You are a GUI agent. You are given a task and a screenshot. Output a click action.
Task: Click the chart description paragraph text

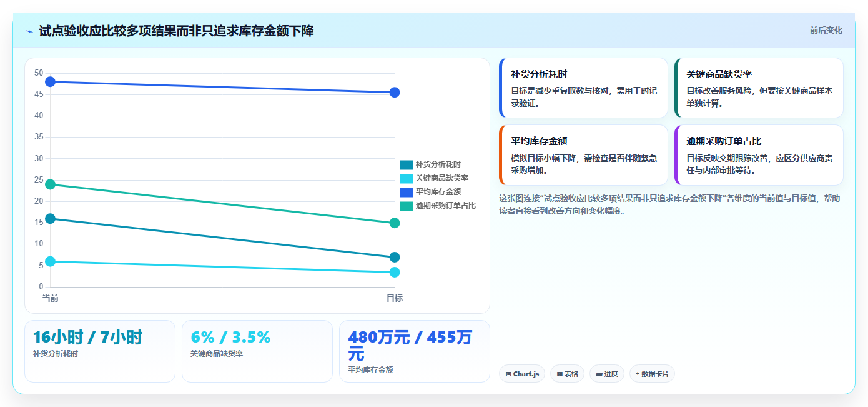669,204
